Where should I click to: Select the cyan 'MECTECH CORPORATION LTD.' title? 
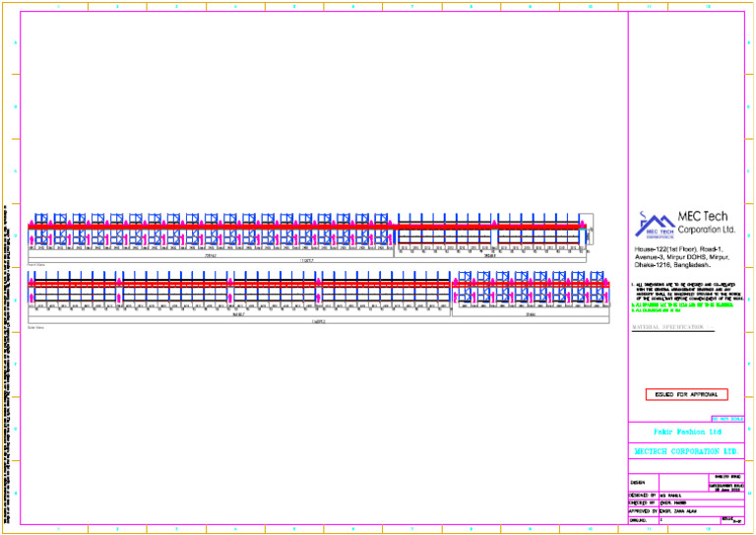coord(686,451)
